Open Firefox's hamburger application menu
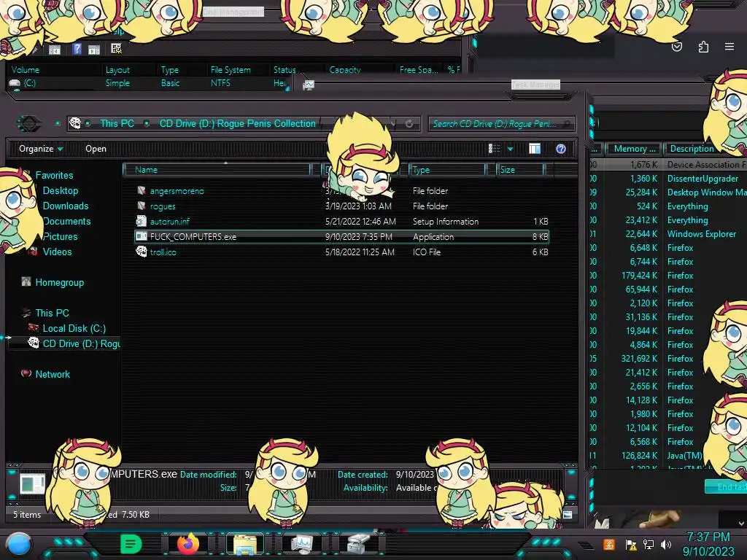747x560 pixels. [x=729, y=47]
